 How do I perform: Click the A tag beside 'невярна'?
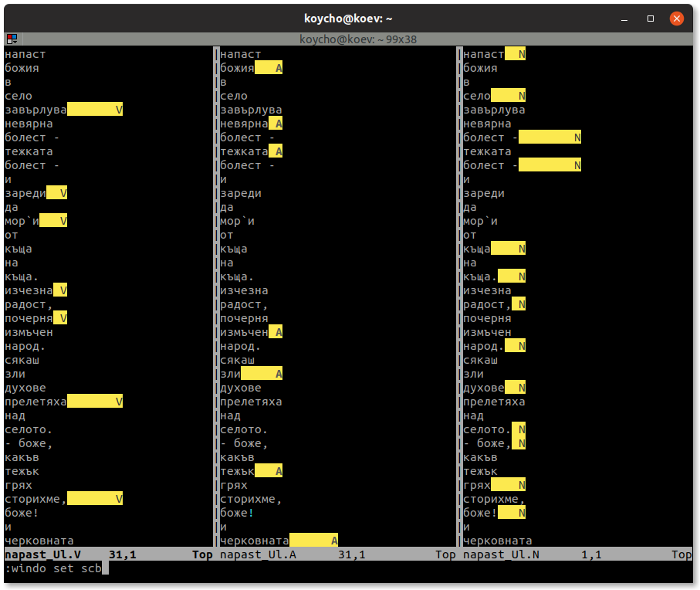pyautogui.click(x=279, y=124)
